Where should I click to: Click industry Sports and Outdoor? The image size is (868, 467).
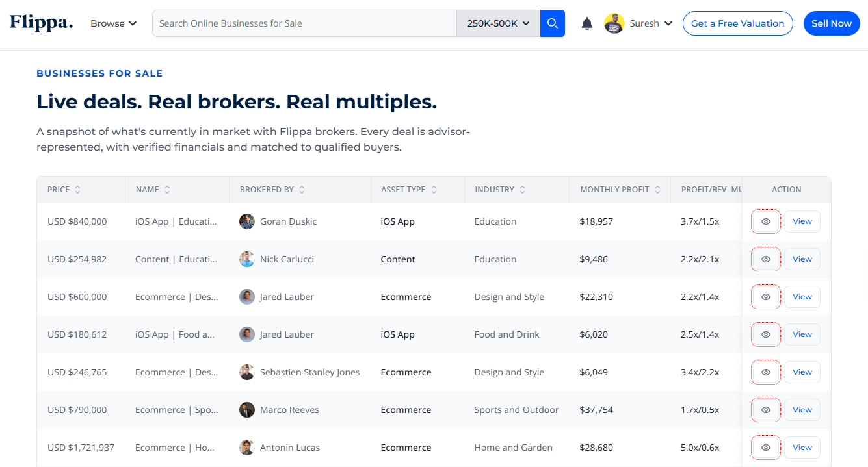516,410
